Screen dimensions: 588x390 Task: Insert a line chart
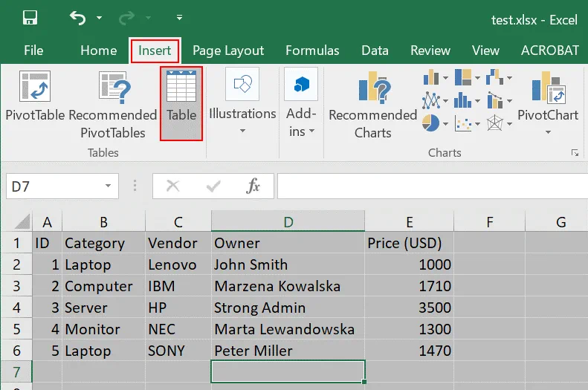[x=430, y=100]
